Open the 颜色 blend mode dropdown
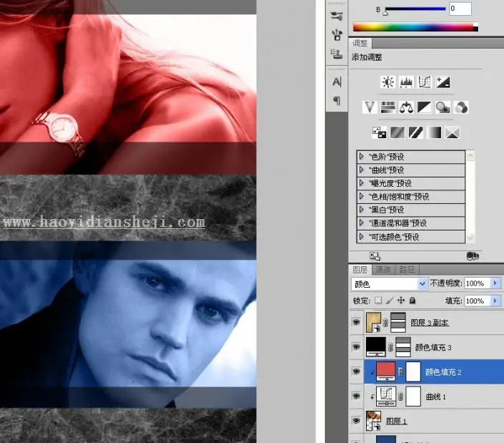Screen dimensions: 504x443 pyautogui.click(x=389, y=283)
